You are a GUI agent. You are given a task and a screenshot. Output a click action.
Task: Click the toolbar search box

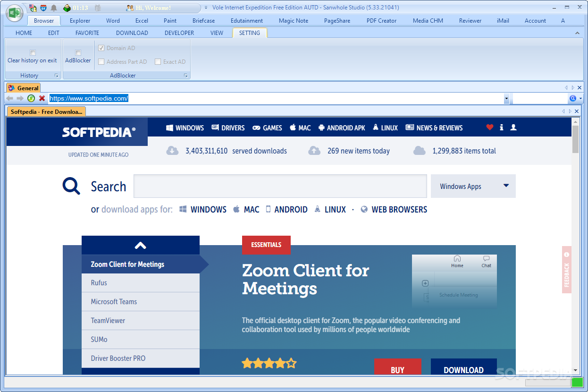tap(540, 98)
